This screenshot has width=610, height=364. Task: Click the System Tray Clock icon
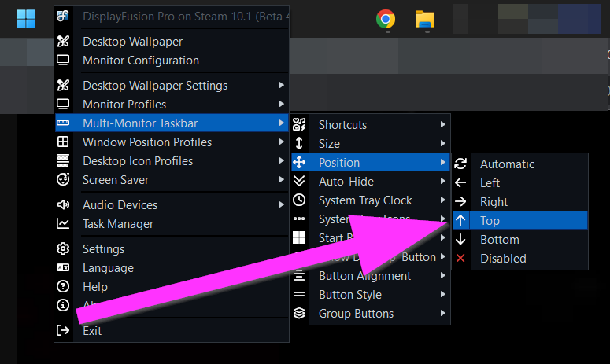click(x=299, y=200)
